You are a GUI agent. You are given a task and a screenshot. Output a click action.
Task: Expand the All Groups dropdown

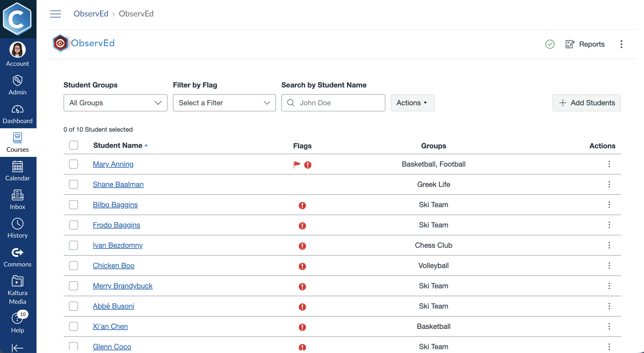click(x=115, y=103)
